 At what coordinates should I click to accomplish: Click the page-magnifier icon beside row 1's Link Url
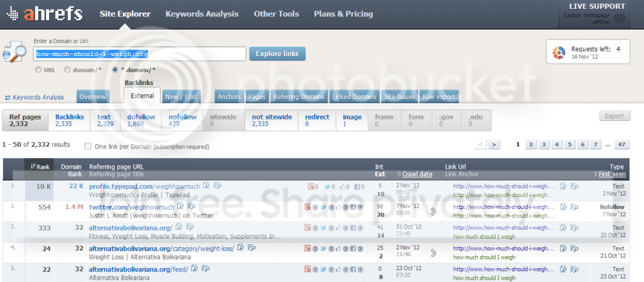(x=564, y=186)
